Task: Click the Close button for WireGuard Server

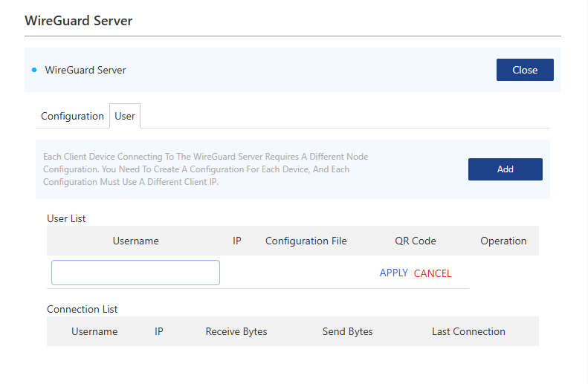Action: (525, 70)
